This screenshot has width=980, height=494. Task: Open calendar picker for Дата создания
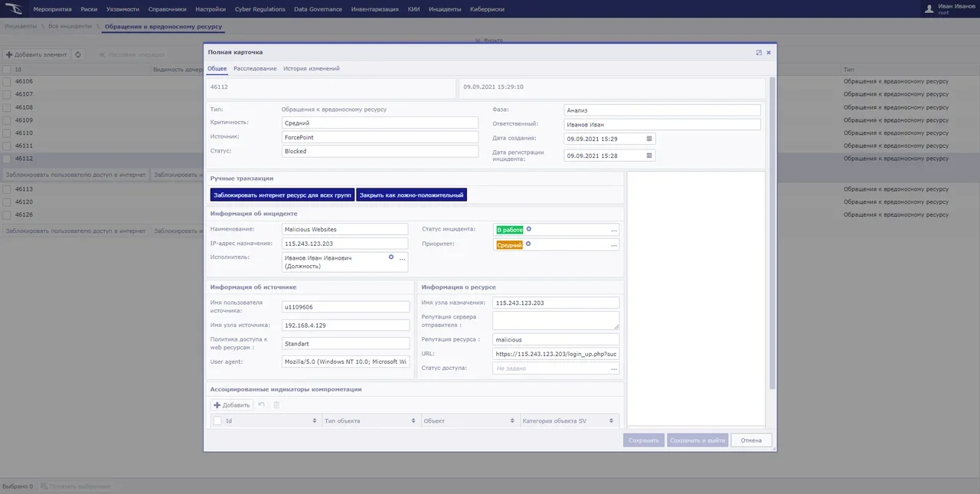tap(649, 139)
